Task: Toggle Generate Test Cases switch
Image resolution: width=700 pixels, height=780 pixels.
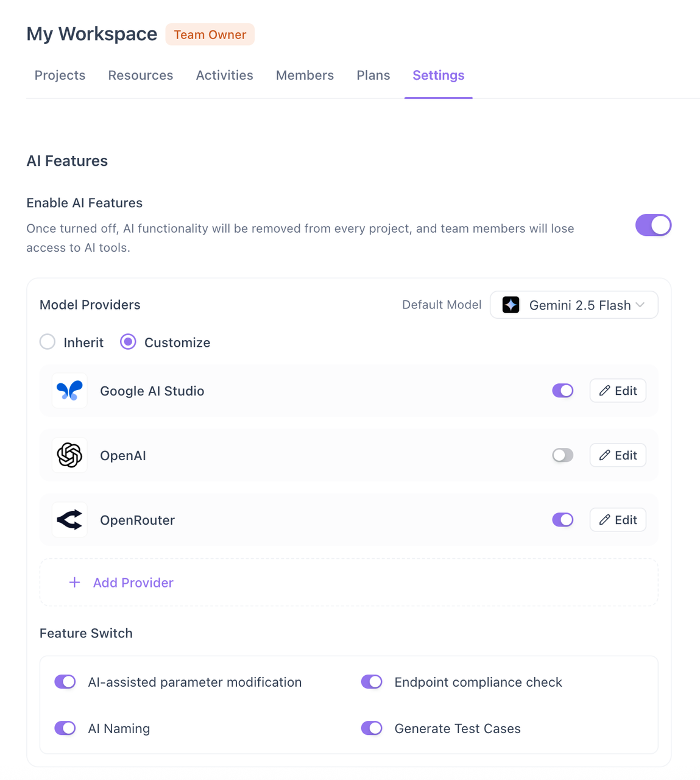Action: [372, 728]
